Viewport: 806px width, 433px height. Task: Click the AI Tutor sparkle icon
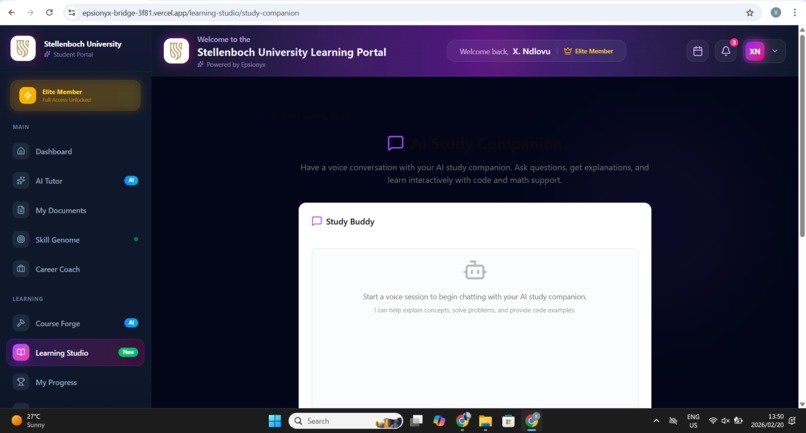pos(21,181)
